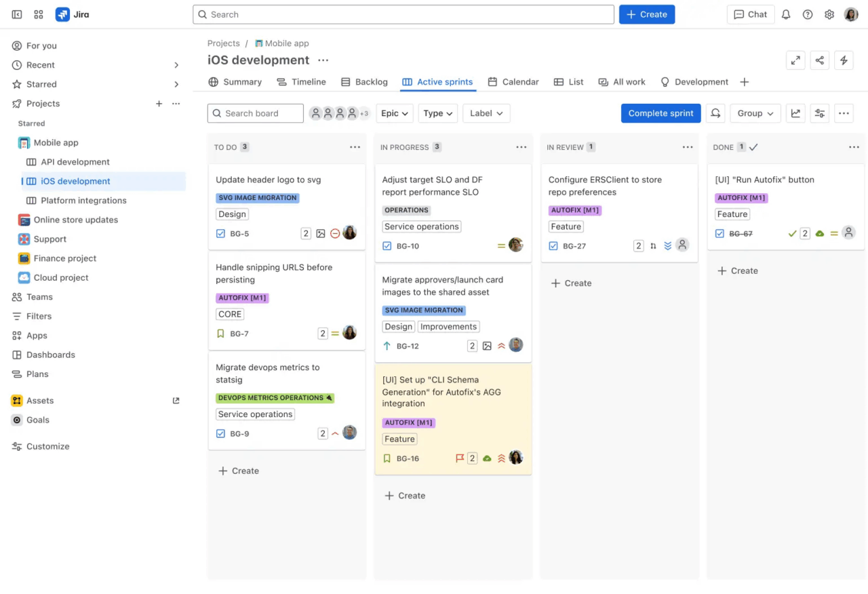Open the sprint insights chart
The width and height of the screenshot is (868, 594).
(x=795, y=113)
